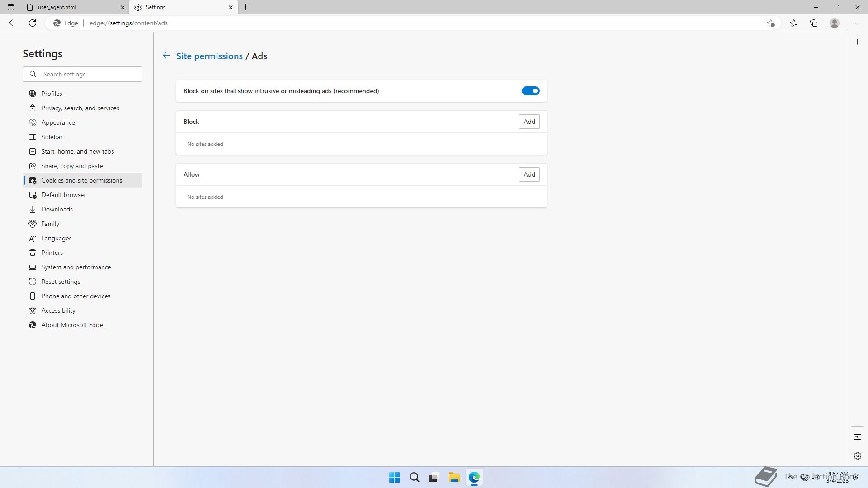
Task: Click the Search settings input field
Action: click(x=88, y=74)
